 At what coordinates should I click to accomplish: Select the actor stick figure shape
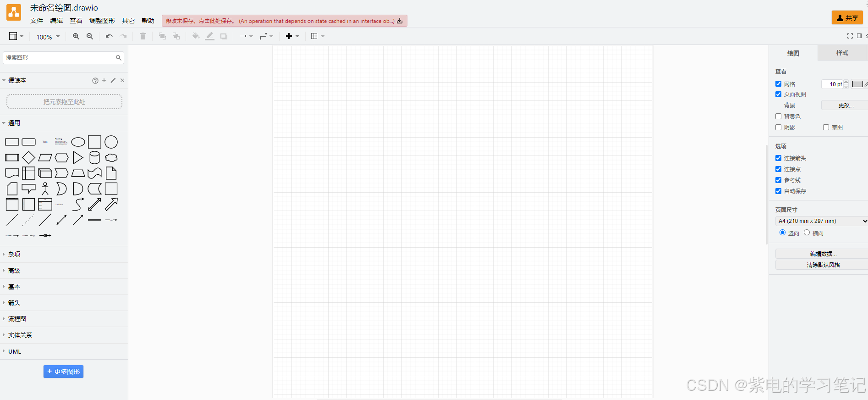coord(45,189)
